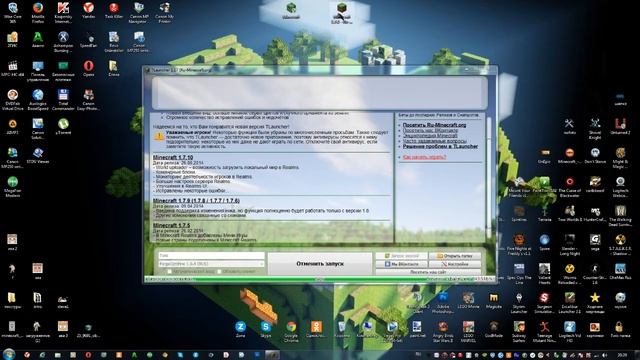The width and height of the screenshot is (640, 360).
Task: Open the Google Chrome desktop shortcut
Action: pyautogui.click(x=291, y=331)
